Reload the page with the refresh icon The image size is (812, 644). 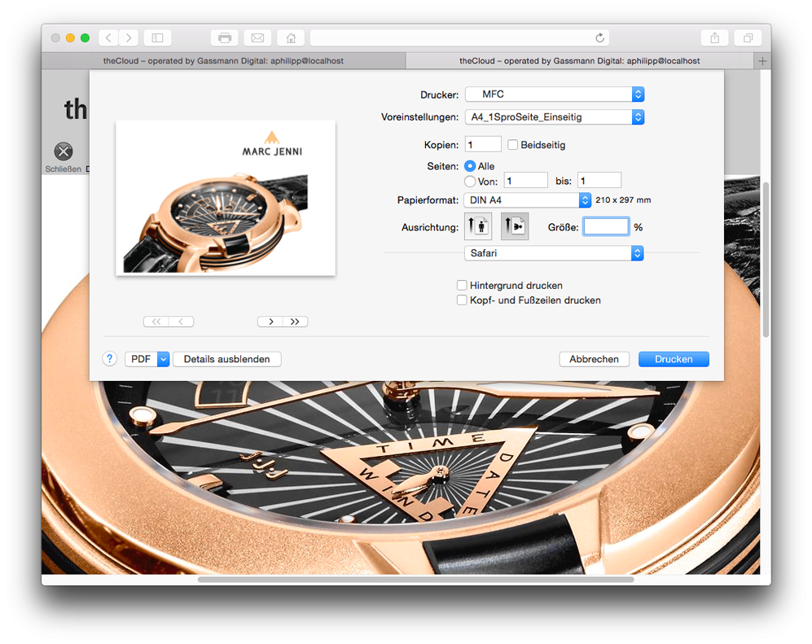[599, 37]
